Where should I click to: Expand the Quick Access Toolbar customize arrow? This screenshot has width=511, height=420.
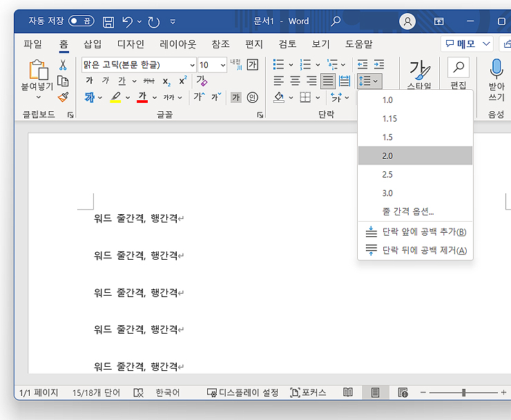tap(173, 22)
